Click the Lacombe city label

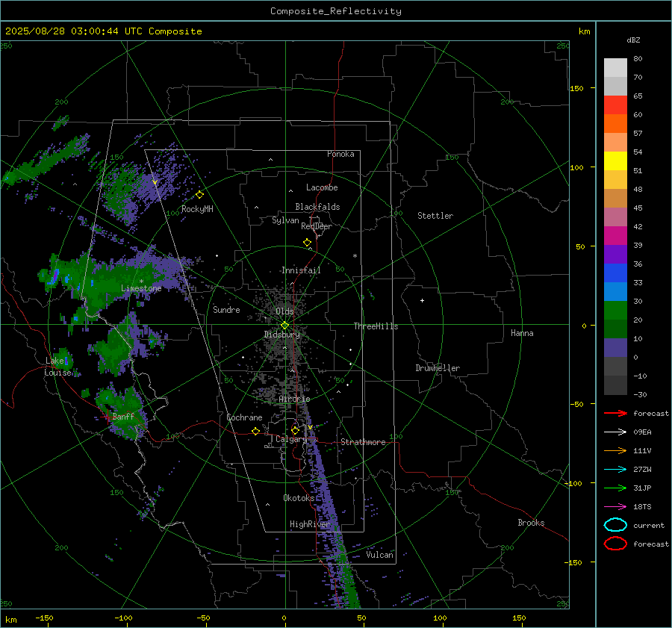(322, 187)
